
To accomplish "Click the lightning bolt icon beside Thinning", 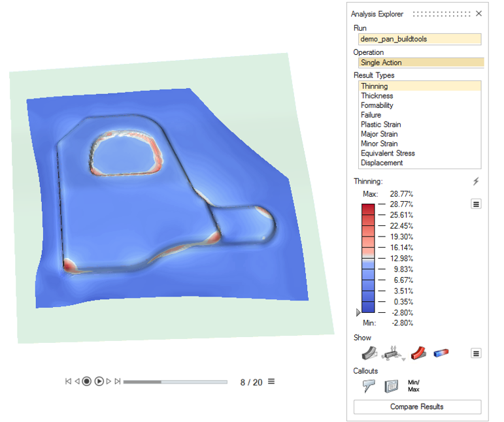I will (476, 182).
